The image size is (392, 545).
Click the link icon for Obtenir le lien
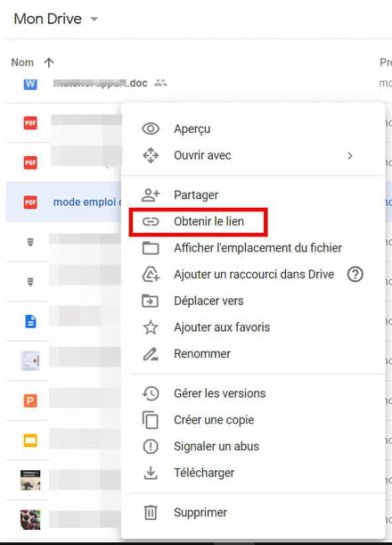pyautogui.click(x=151, y=221)
